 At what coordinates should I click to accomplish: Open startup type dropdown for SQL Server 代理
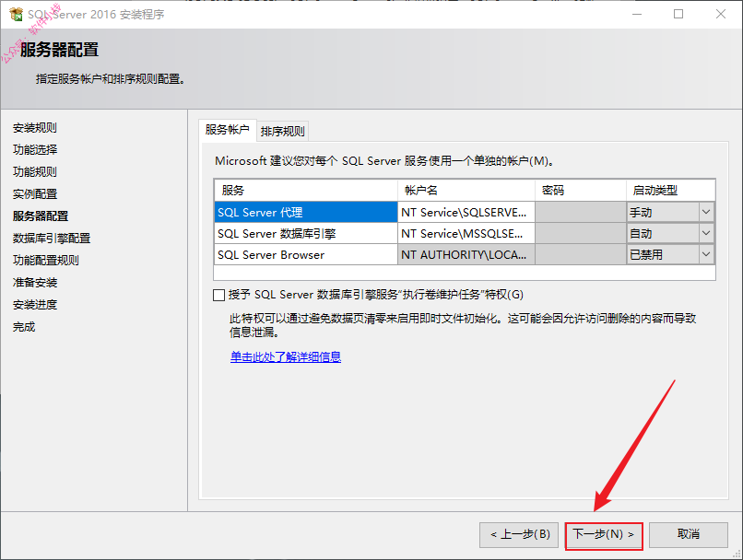click(x=705, y=212)
